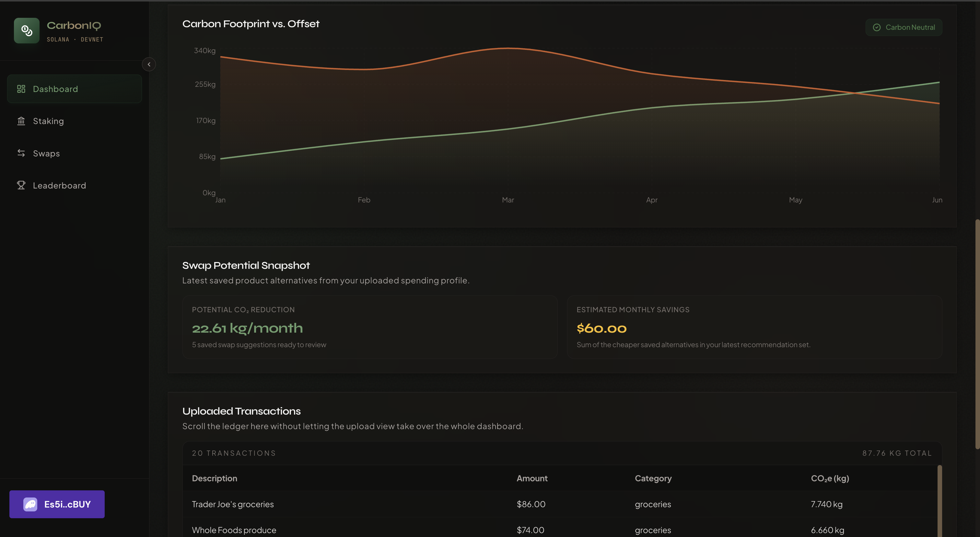Click the Dashboard grid icon
The height and width of the screenshot is (537, 980).
pyautogui.click(x=21, y=89)
